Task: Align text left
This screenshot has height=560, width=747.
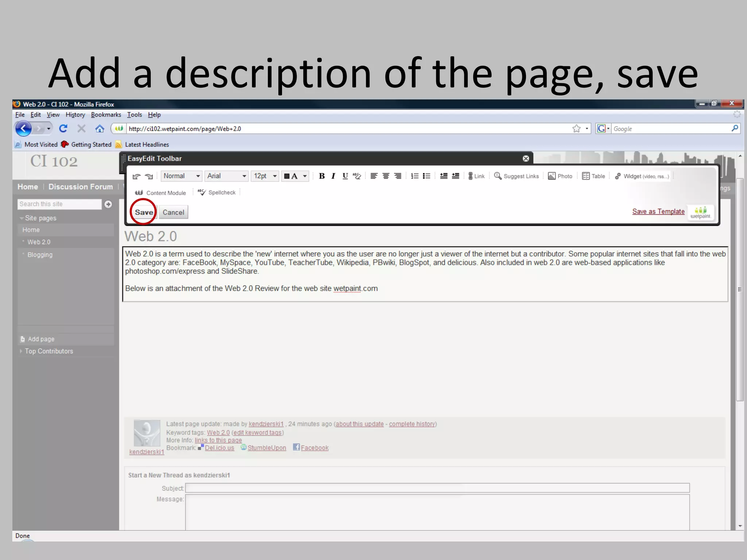Action: (374, 176)
